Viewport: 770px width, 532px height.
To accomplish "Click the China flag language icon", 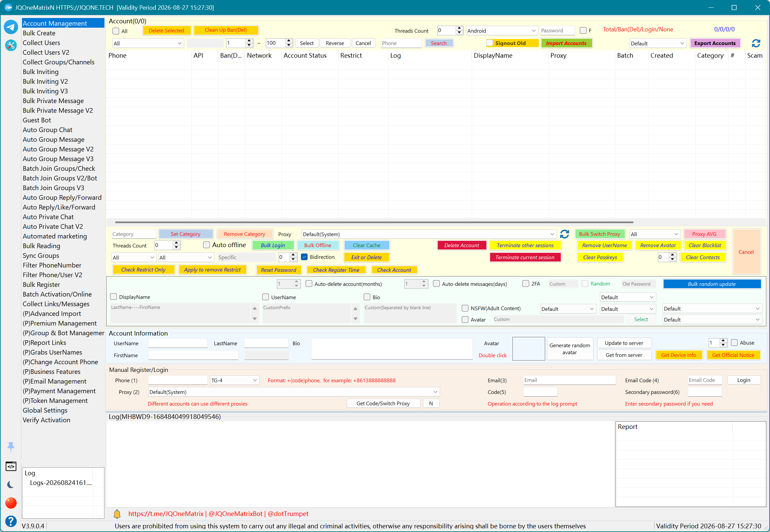I will (11, 503).
